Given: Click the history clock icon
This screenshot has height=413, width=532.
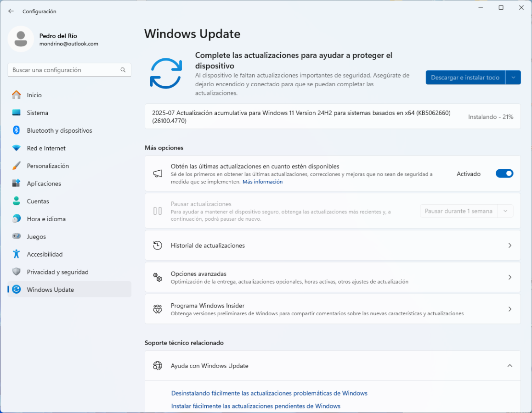Looking at the screenshot, I should pyautogui.click(x=158, y=246).
